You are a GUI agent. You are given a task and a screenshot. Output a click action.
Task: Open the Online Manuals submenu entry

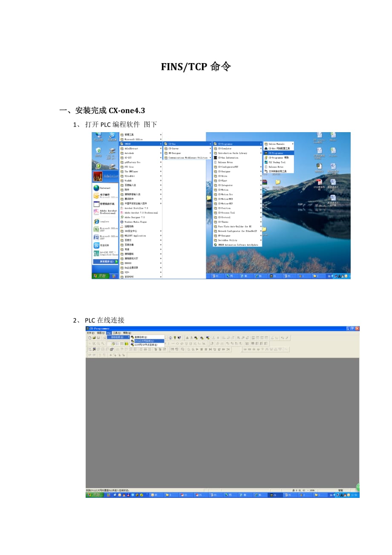pos(276,144)
